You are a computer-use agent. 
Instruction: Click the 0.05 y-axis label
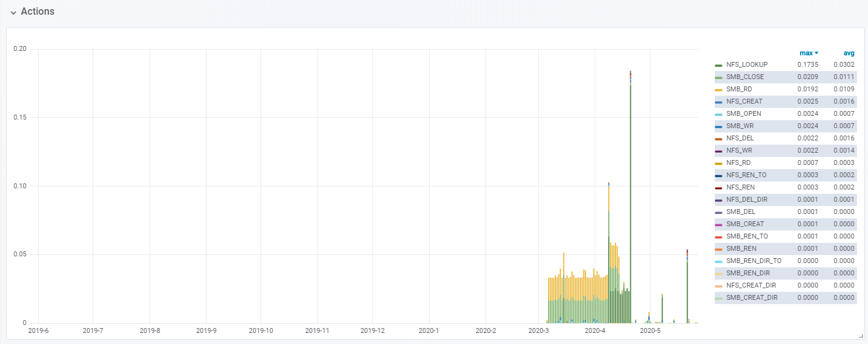pyautogui.click(x=20, y=254)
